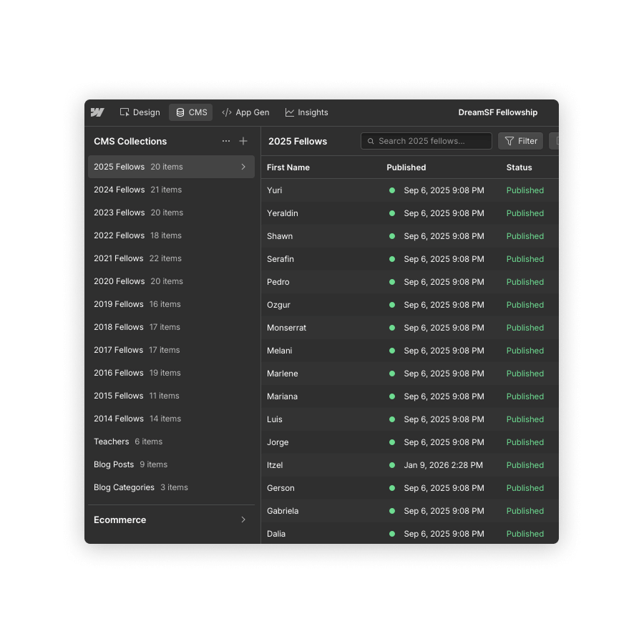Click the Webflow logo icon
This screenshot has width=644, height=644.
[x=97, y=112]
